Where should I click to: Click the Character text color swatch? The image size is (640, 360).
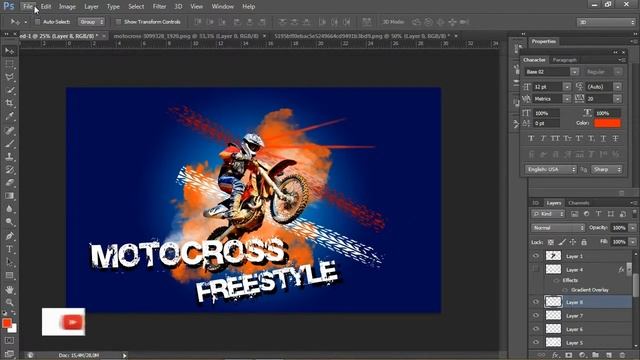click(607, 123)
